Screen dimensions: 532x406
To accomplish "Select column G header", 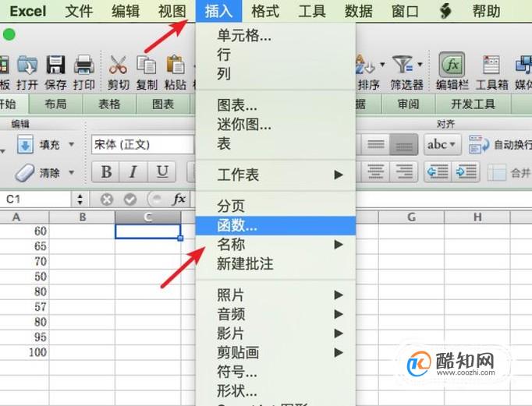I will point(411,217).
